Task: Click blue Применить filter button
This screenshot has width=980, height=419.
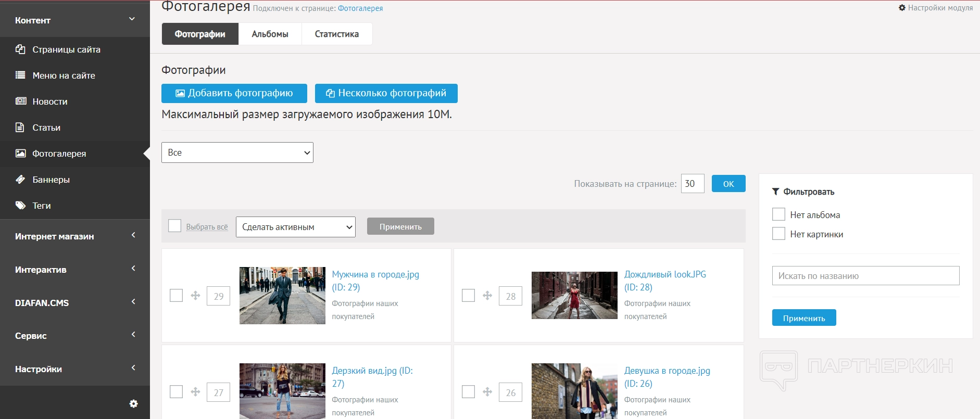Action: coord(804,318)
